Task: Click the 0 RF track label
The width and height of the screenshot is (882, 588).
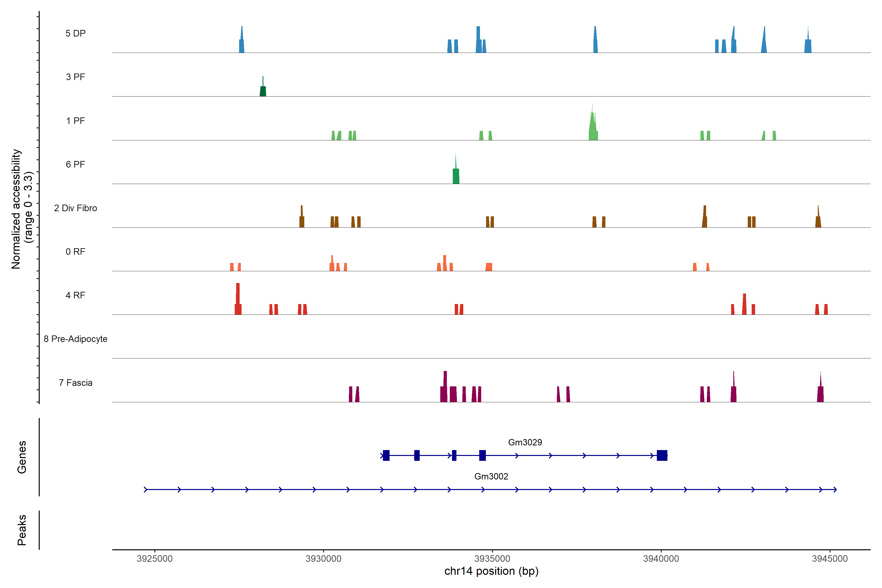Action: [75, 252]
